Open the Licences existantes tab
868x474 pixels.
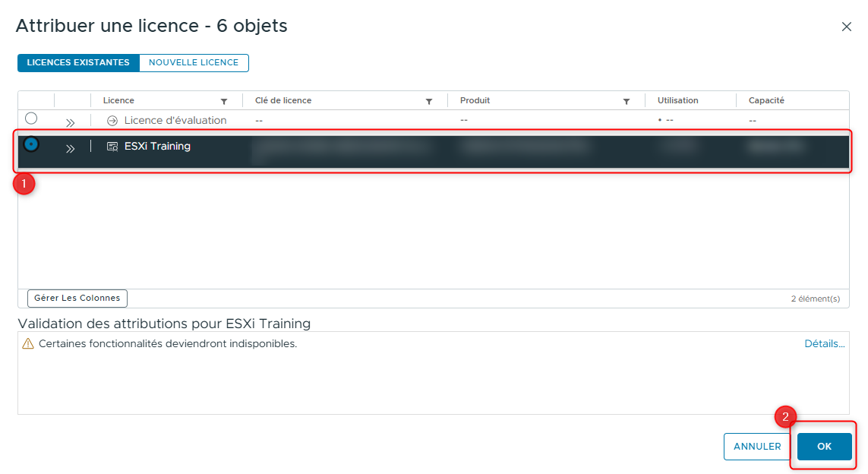(x=78, y=63)
